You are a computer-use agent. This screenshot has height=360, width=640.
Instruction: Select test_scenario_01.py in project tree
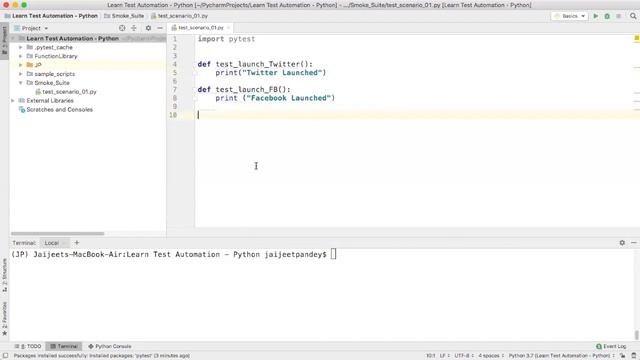click(x=69, y=92)
